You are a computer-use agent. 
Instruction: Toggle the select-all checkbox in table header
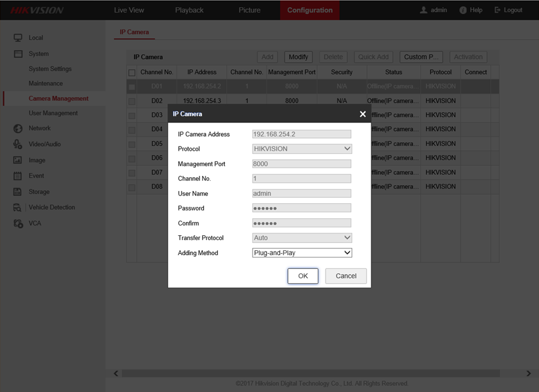pyautogui.click(x=132, y=72)
